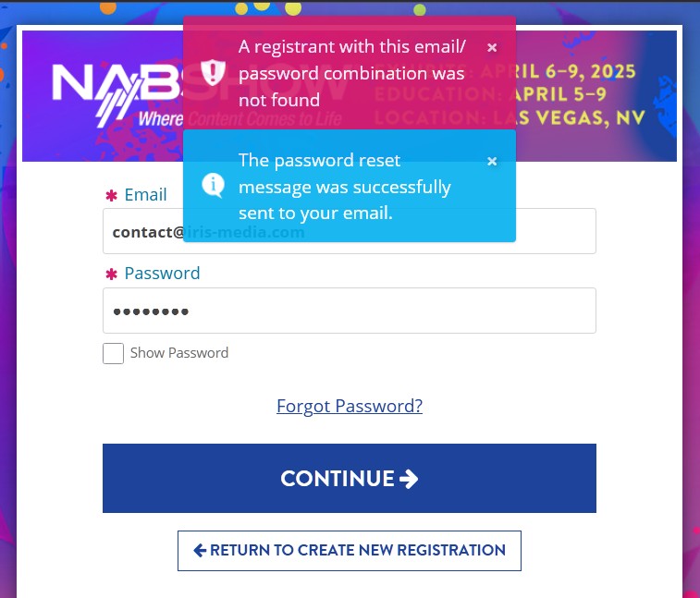Dismiss the 'registrant not found' error notification
This screenshot has height=598, width=700.
(x=492, y=47)
